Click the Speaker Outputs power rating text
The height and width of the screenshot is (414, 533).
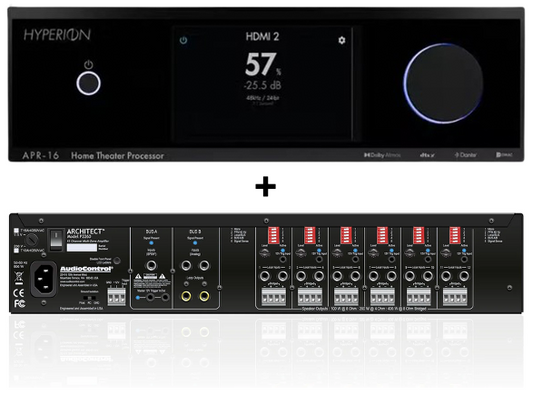point(364,309)
